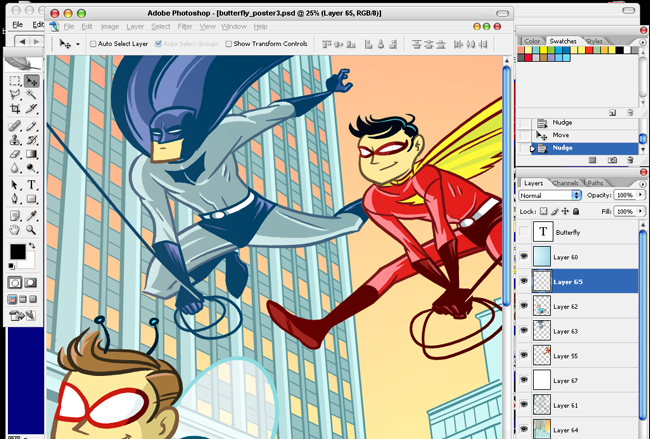
Task: Switch to the Paths tab
Action: [x=595, y=183]
